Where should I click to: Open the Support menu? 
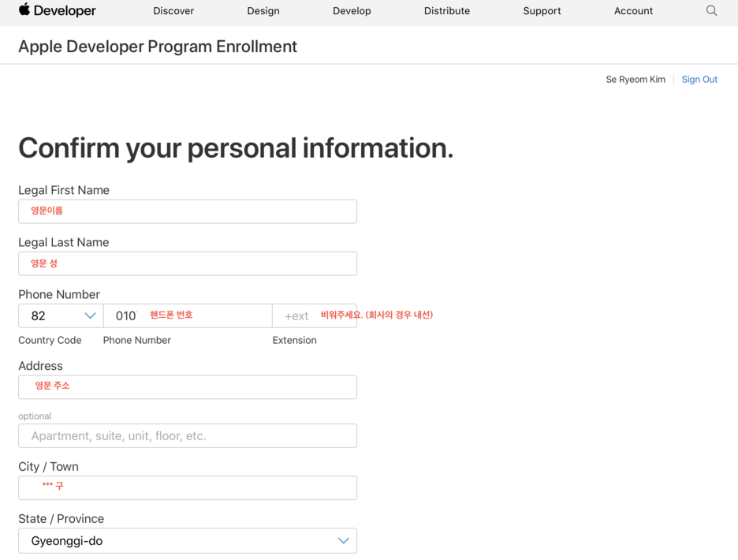pyautogui.click(x=542, y=11)
